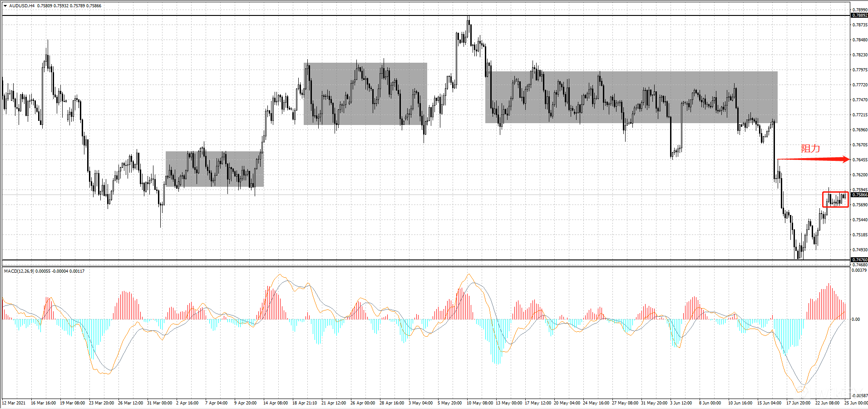This screenshot has width=868, height=409.
Task: Click the 0.76455 price scale value
Action: pyautogui.click(x=859, y=160)
